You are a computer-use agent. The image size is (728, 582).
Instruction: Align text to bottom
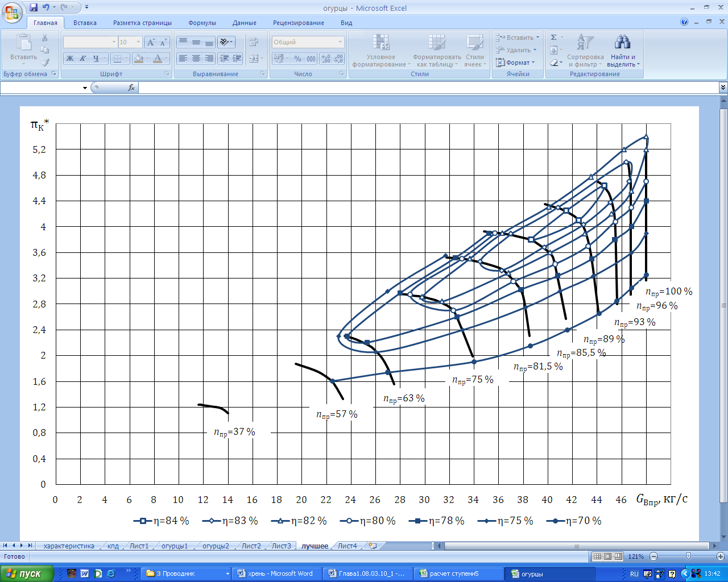pos(209,42)
